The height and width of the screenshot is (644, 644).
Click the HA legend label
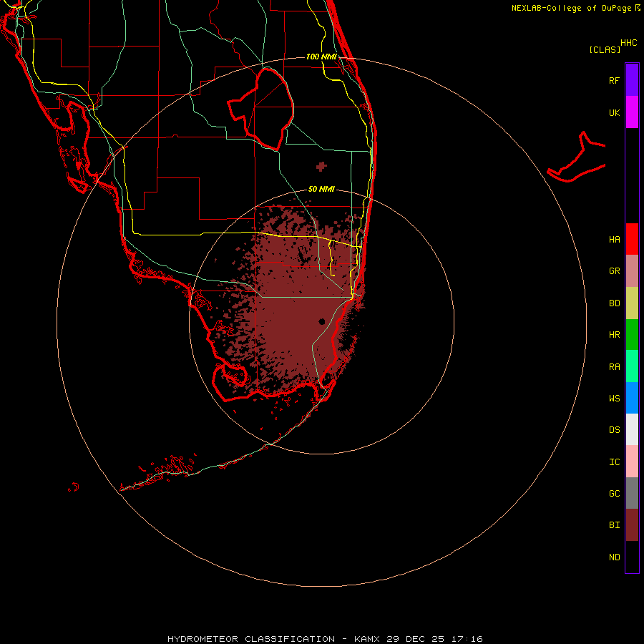tap(614, 240)
